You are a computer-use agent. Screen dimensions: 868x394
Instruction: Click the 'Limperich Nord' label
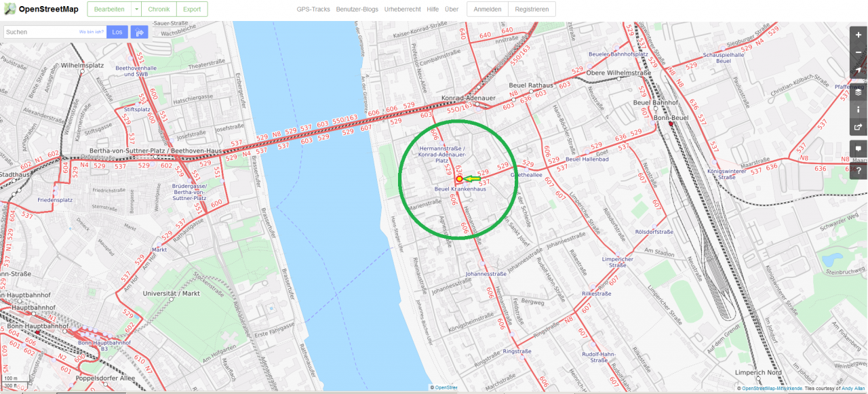tap(759, 372)
